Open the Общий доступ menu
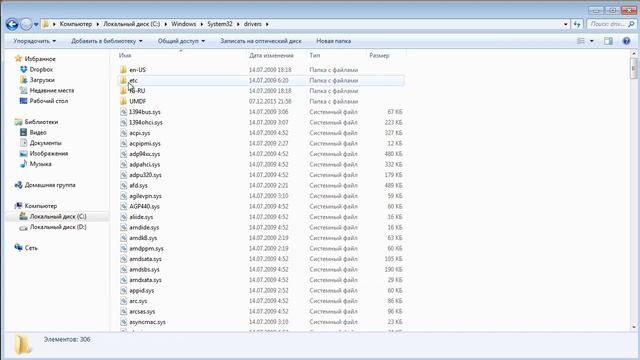The image size is (640, 360). pyautogui.click(x=181, y=41)
